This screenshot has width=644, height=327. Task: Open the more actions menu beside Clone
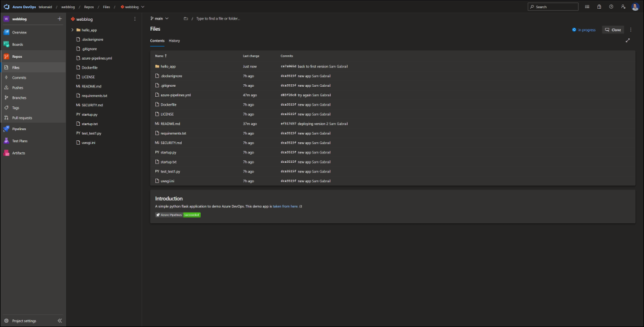631,30
